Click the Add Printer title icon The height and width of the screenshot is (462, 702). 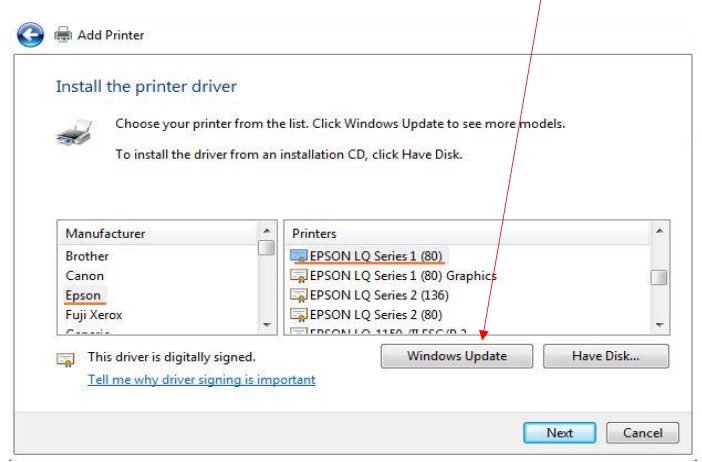61,35
